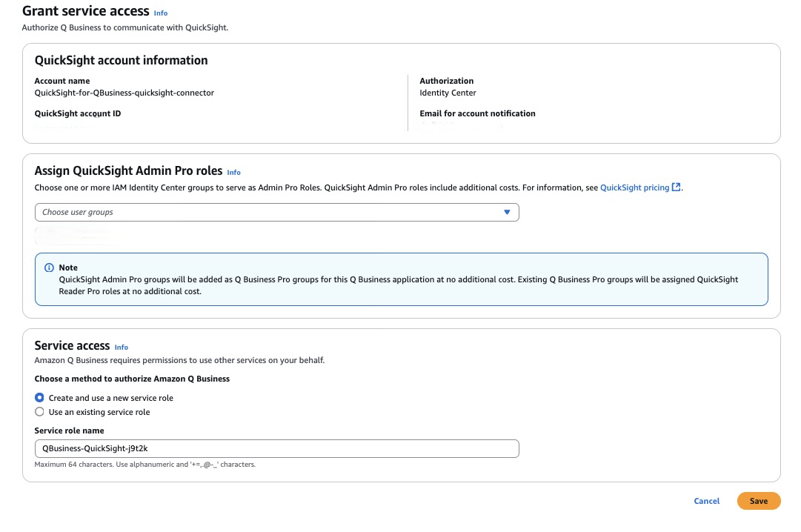Viewport: 801px width, 532px height.
Task: Select Create and use a new service role
Action: [x=39, y=398]
